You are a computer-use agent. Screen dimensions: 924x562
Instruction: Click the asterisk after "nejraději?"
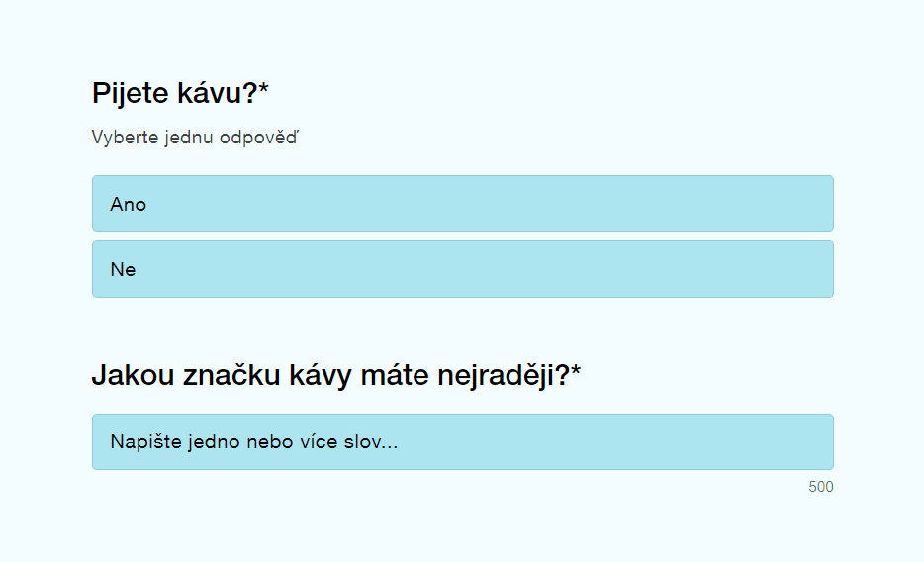tap(576, 373)
